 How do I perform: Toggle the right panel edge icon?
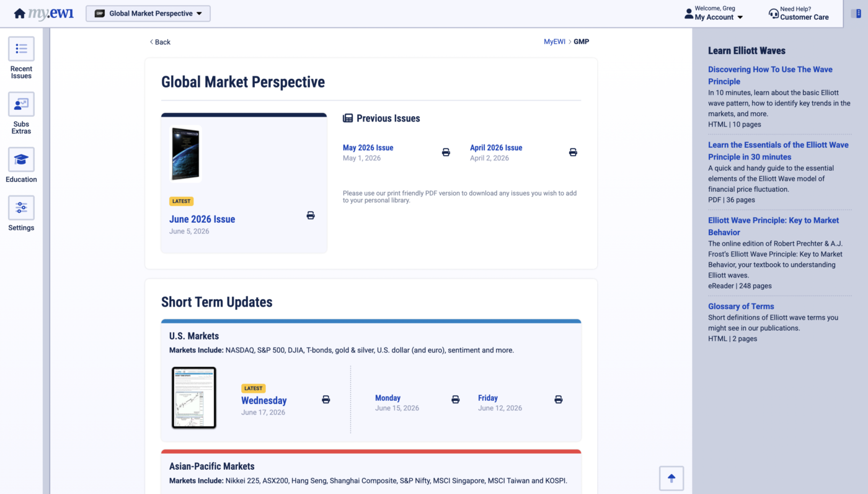pyautogui.click(x=856, y=13)
